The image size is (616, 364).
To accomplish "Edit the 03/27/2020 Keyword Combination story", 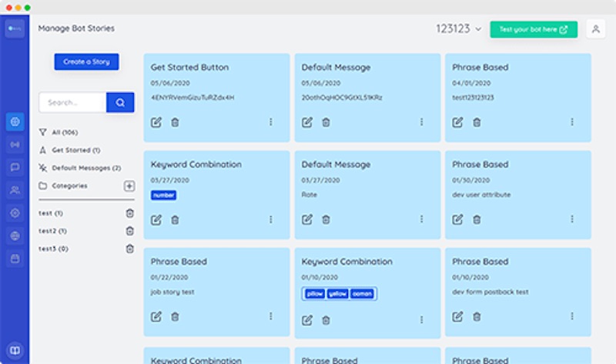I will tap(156, 219).
